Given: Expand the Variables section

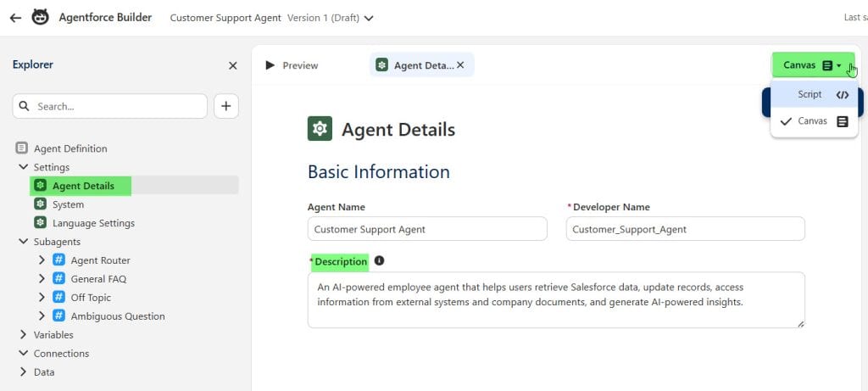Looking at the screenshot, I should click(x=23, y=334).
